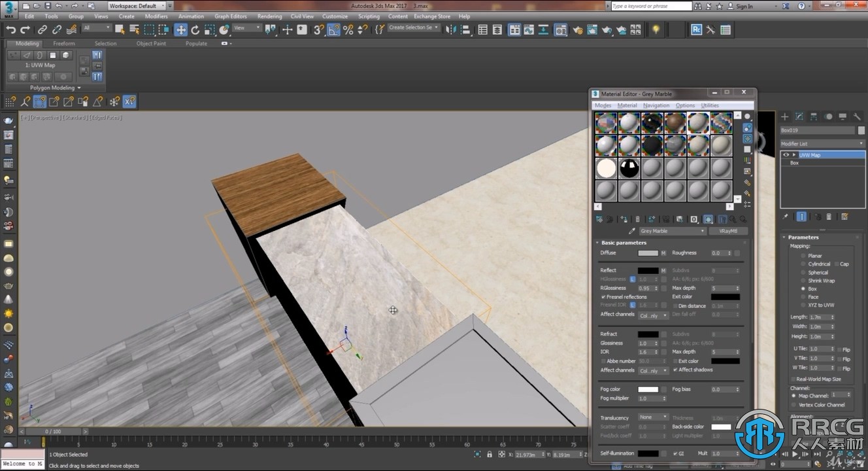Image resolution: width=868 pixels, height=471 pixels.
Task: Click the white Fog color swatch
Action: pyautogui.click(x=648, y=389)
